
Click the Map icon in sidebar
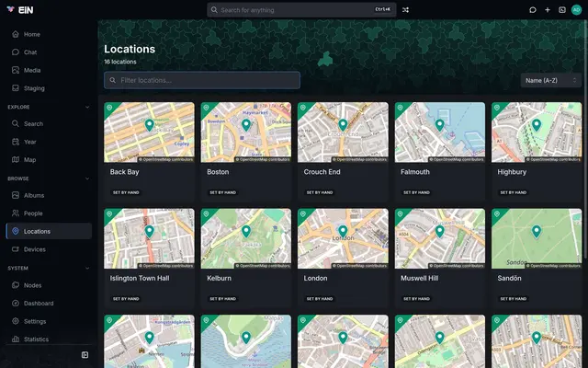point(16,159)
